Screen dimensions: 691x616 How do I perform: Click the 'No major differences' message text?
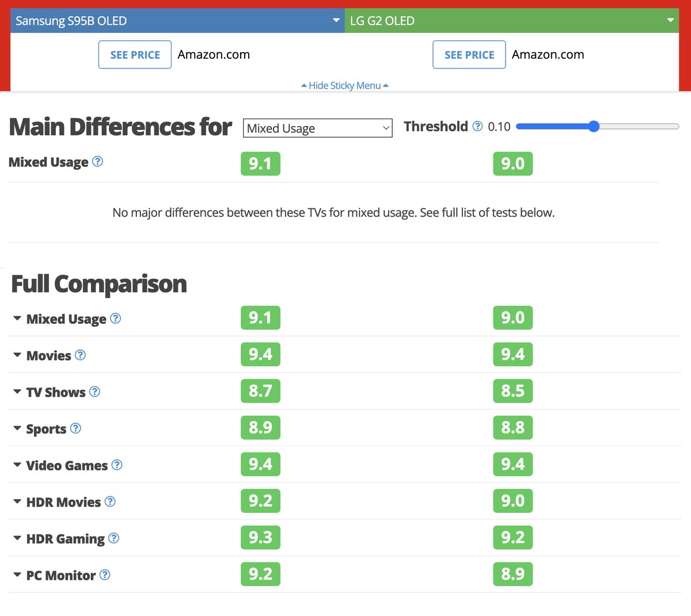tap(333, 212)
